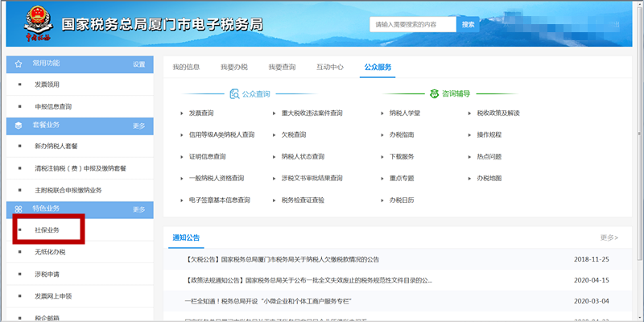This screenshot has width=644, height=322.
Task: Click the cube icon beside 套餐业务
Action: (x=18, y=126)
